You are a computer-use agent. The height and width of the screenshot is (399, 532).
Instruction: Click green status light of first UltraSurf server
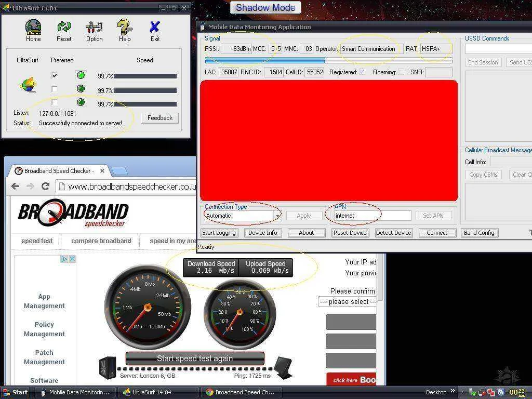[81, 75]
